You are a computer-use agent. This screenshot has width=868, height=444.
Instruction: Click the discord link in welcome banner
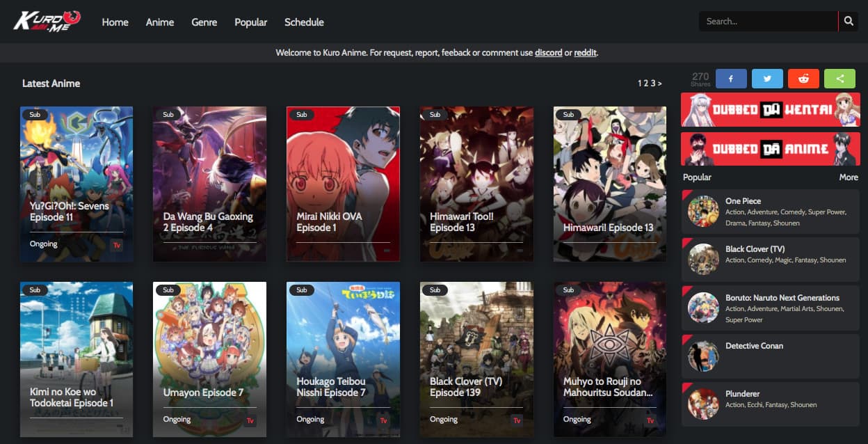pyautogui.click(x=549, y=53)
